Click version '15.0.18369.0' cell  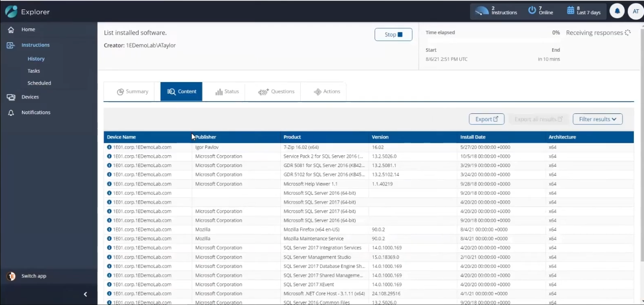click(x=385, y=257)
